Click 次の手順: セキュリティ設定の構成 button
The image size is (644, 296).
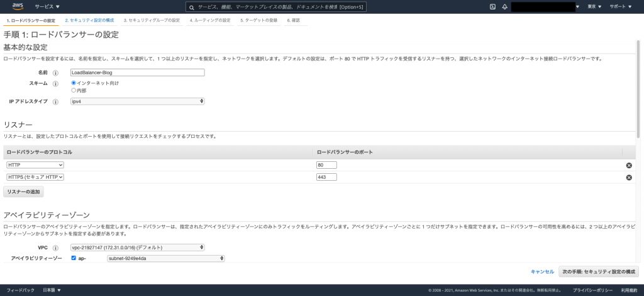pos(599,271)
